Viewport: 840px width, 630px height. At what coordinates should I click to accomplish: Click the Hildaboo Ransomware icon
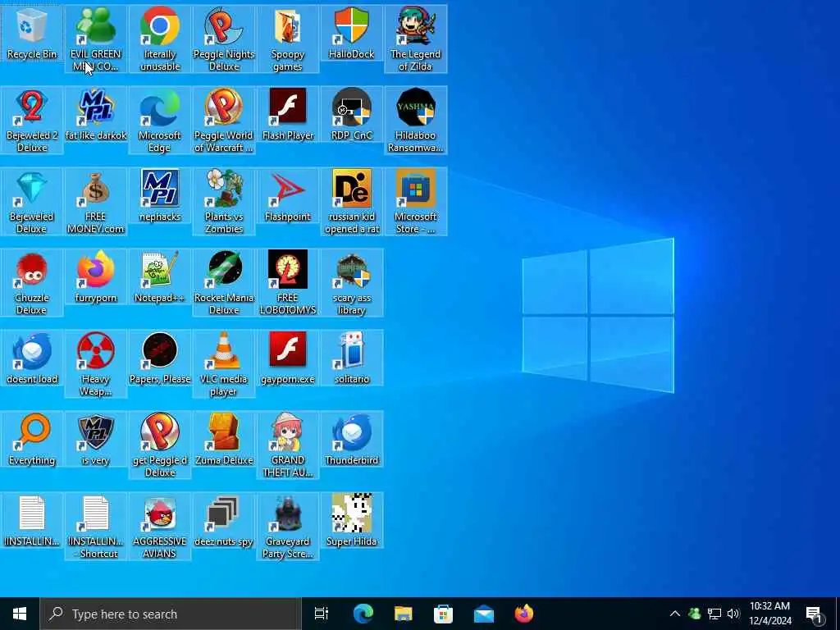(x=415, y=120)
